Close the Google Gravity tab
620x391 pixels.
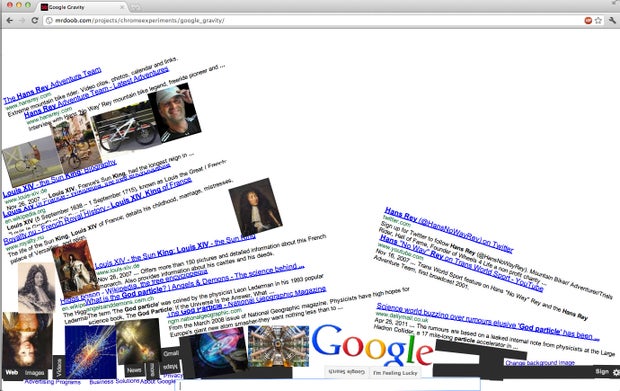[122, 7]
